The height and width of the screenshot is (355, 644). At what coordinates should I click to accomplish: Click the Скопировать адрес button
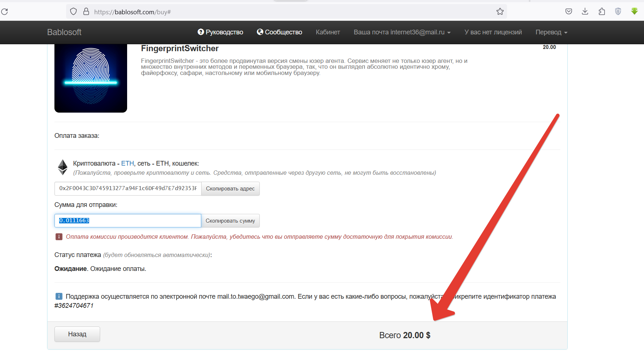230,189
